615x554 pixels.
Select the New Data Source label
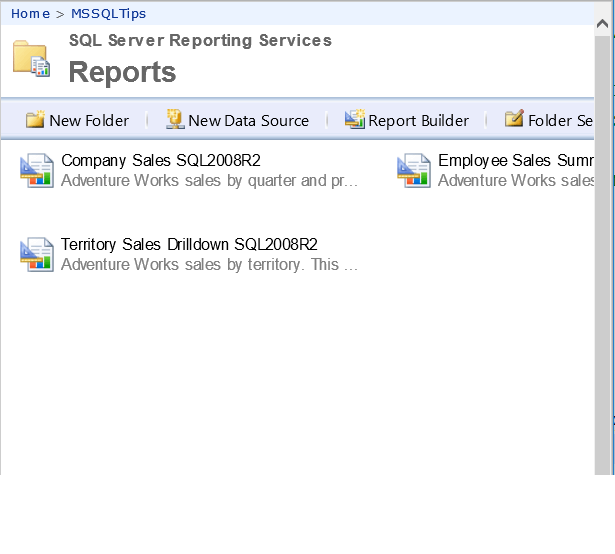tap(248, 120)
